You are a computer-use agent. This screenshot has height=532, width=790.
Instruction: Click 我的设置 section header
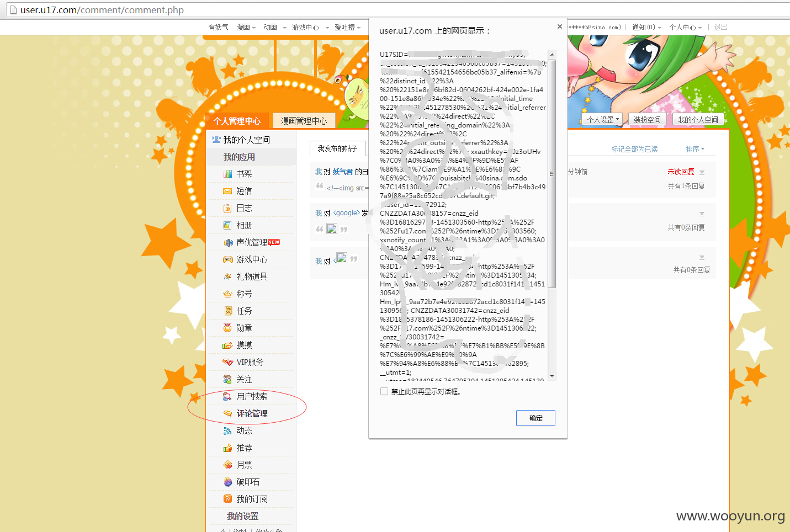click(242, 516)
